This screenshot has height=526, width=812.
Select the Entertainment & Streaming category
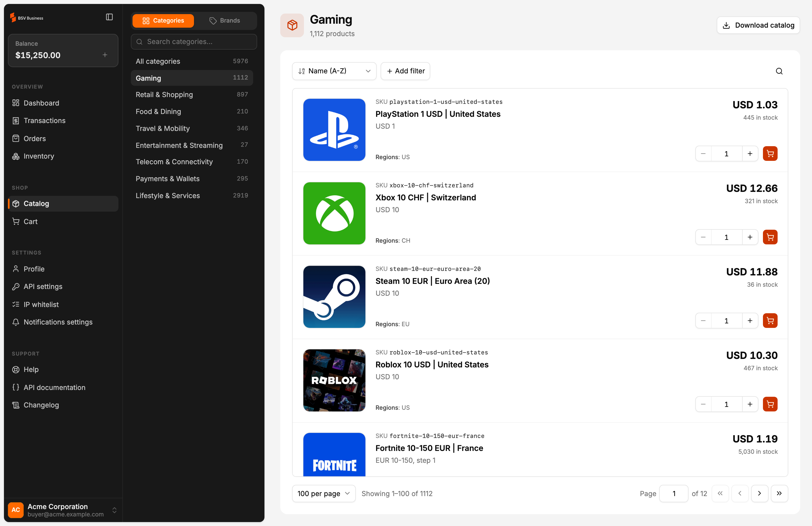click(192, 145)
